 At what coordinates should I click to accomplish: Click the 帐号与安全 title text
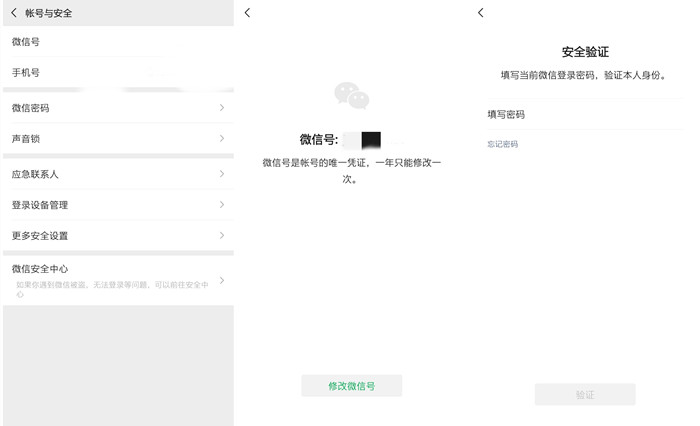(x=48, y=13)
